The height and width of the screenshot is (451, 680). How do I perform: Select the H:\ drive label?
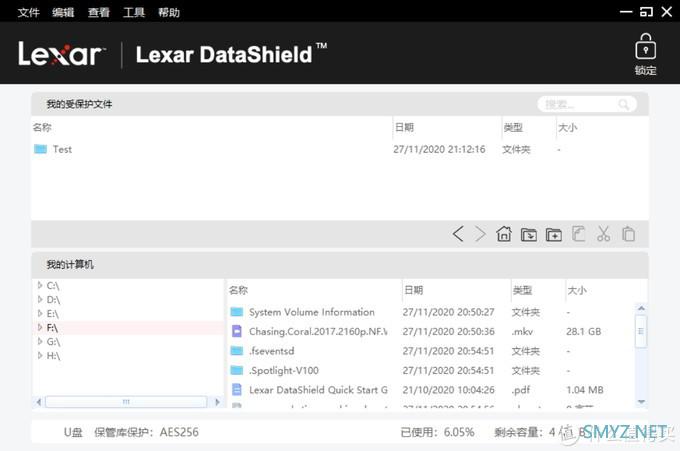coord(53,355)
